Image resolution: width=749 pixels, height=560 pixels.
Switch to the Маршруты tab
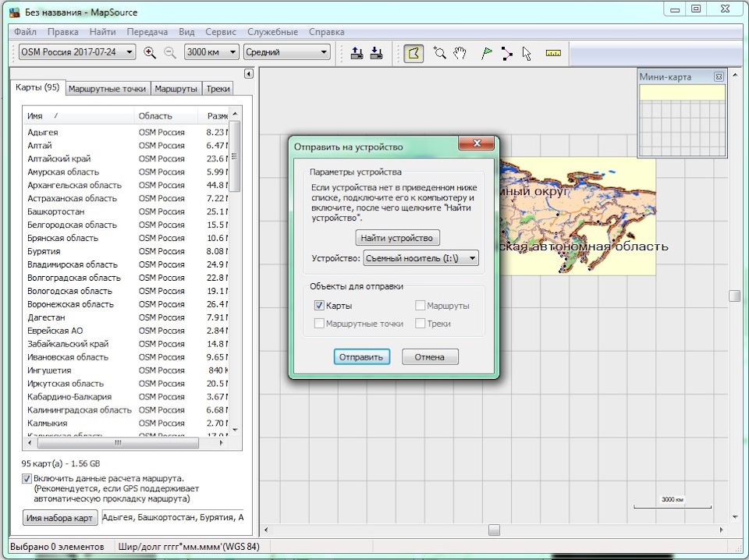[x=176, y=89]
